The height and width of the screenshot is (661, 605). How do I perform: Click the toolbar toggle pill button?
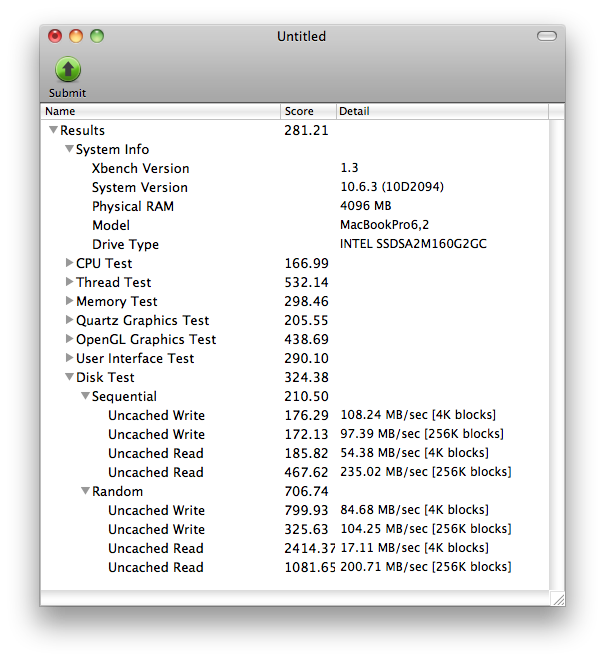546,36
